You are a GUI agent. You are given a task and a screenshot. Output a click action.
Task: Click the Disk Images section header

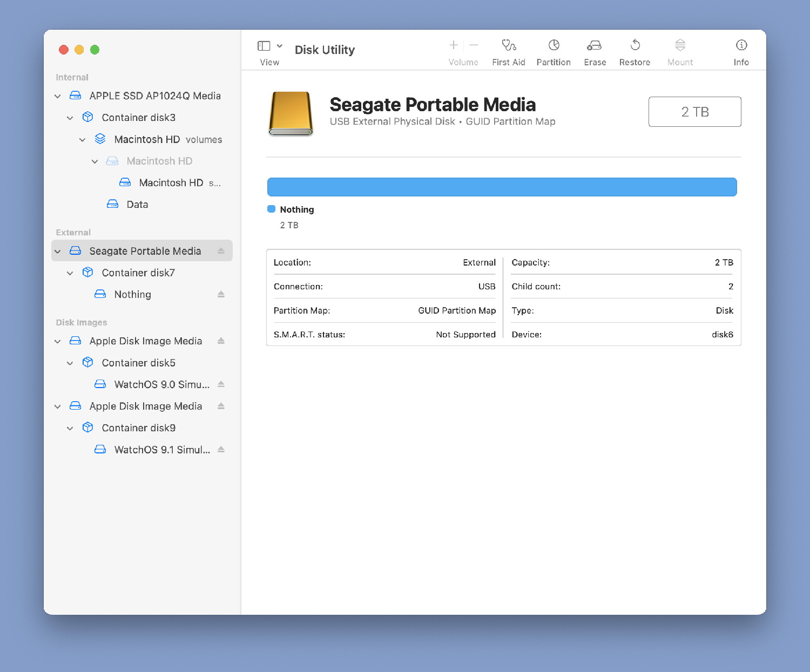click(82, 323)
